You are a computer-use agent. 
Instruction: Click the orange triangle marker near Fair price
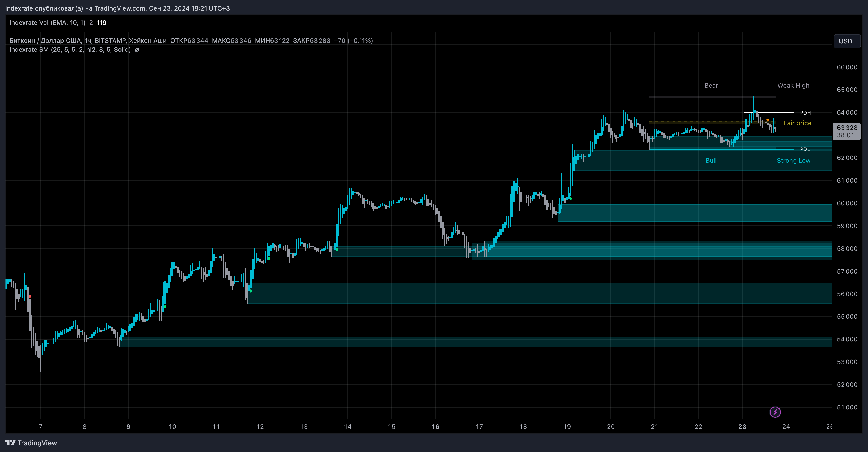point(768,120)
